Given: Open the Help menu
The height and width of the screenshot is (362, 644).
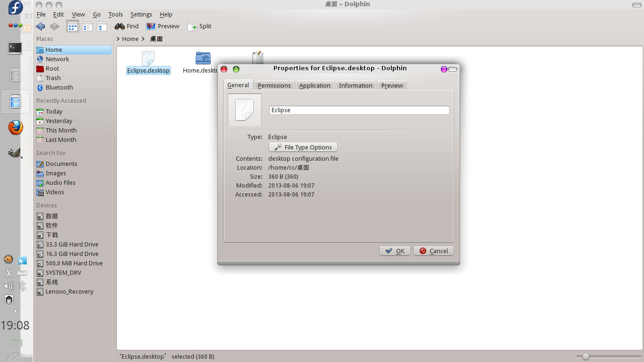Looking at the screenshot, I should (166, 15).
